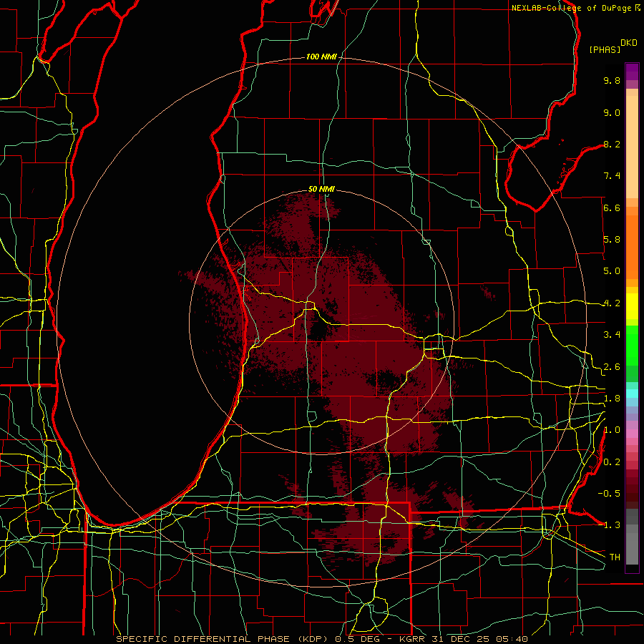
Task: Pick the peach segment of the color scale
Action: coord(632,147)
